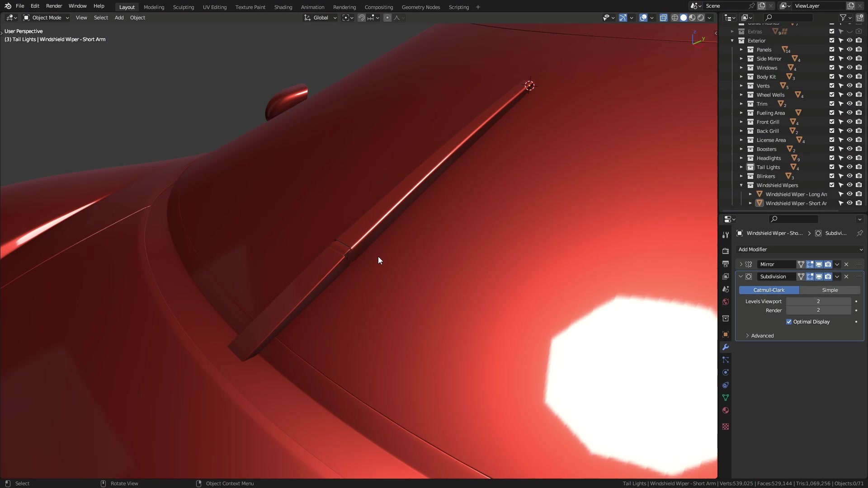868x488 pixels.
Task: Toggle X-ray mode in viewport header
Action: (663, 18)
